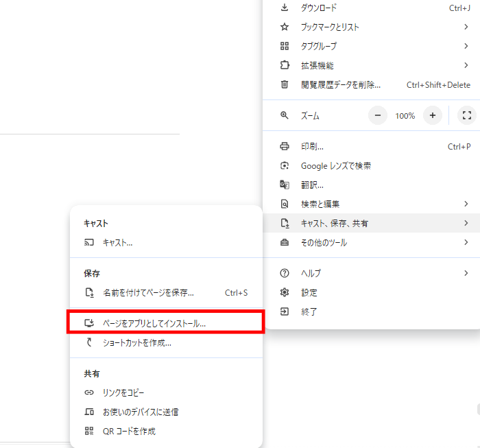Click the QR code icon in 共有 section
The width and height of the screenshot is (480, 448).
click(x=88, y=432)
